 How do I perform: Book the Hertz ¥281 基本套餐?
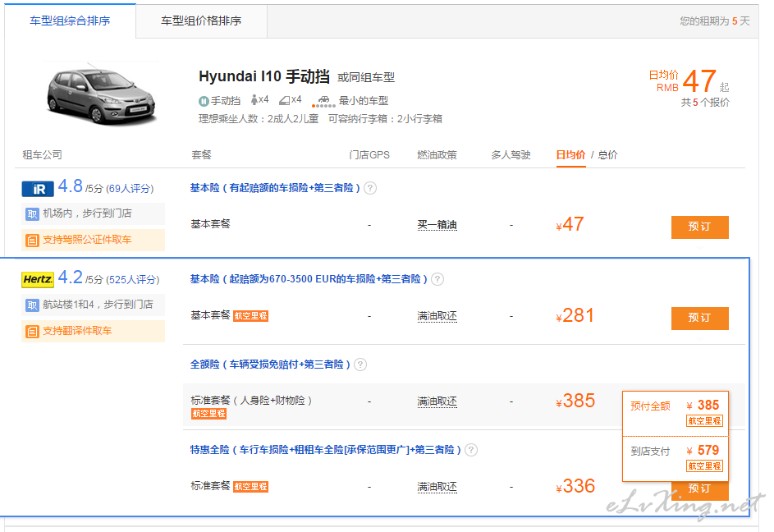click(700, 318)
